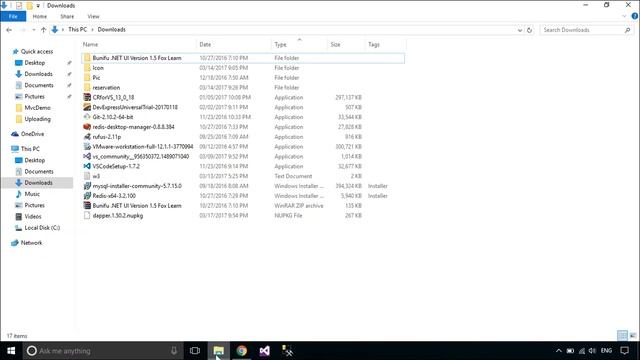Screen dimensions: 640x360
Task: Open Visual Studio from the taskbar
Action: point(264,351)
